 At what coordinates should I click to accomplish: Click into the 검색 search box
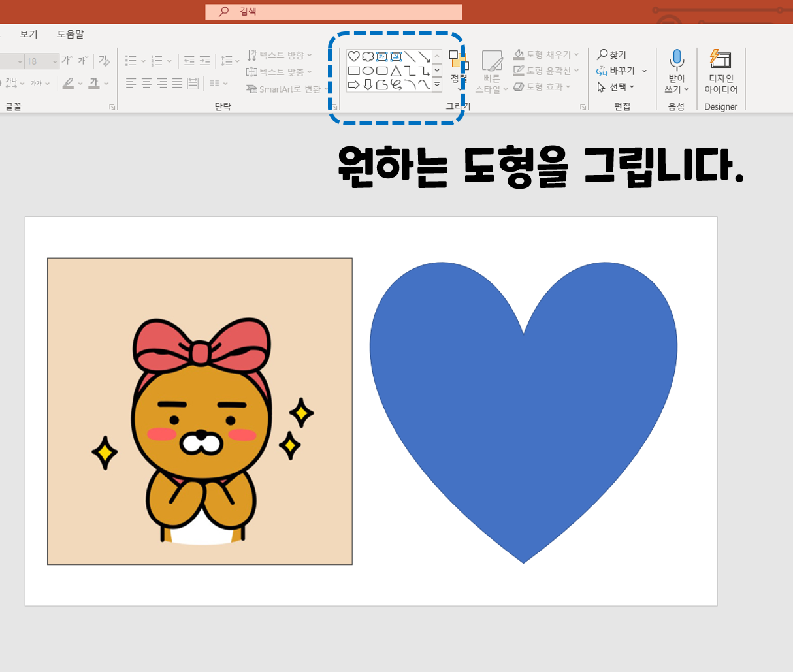(333, 12)
